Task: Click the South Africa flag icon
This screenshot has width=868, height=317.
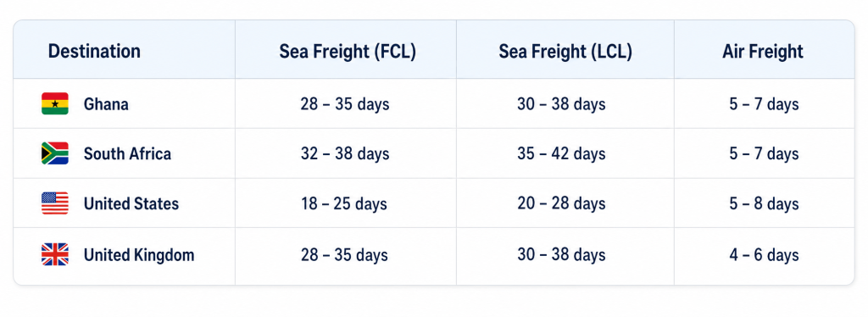Action: click(x=55, y=153)
